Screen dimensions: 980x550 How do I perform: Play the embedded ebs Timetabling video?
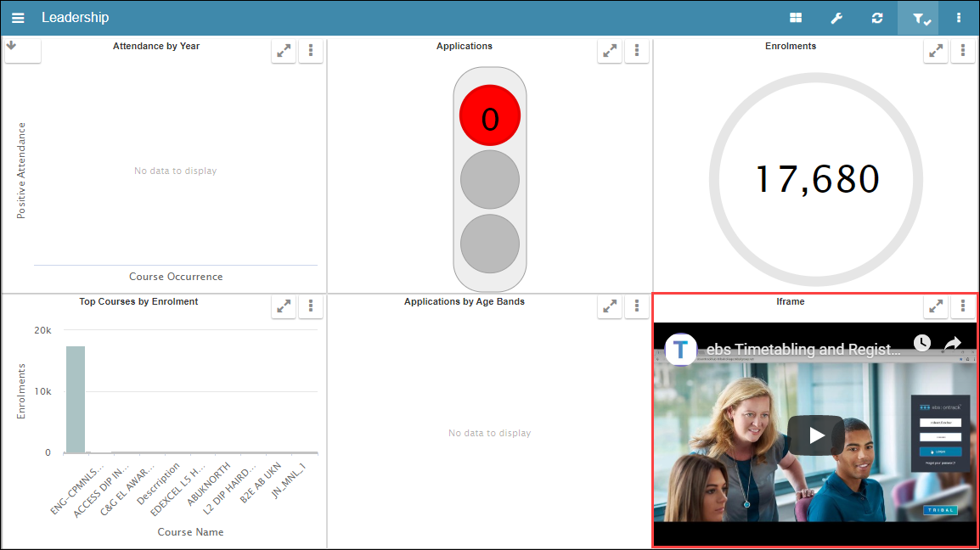pyautogui.click(x=815, y=435)
